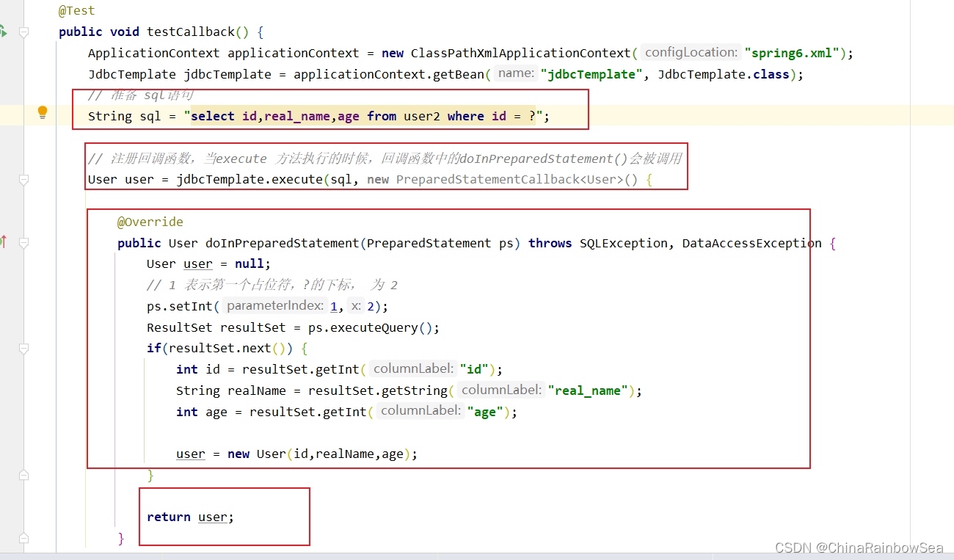This screenshot has height=560, width=954.
Task: Click DataAccessException in throws clause
Action: [x=751, y=243]
